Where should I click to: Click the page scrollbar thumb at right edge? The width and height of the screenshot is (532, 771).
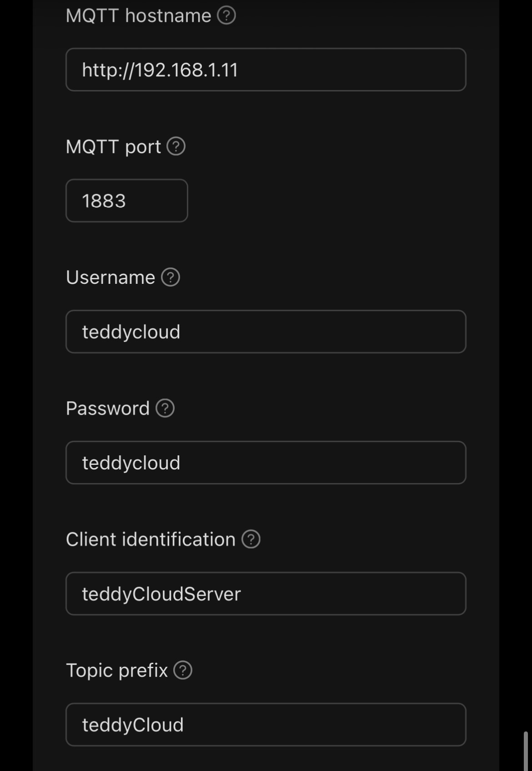click(x=526, y=751)
